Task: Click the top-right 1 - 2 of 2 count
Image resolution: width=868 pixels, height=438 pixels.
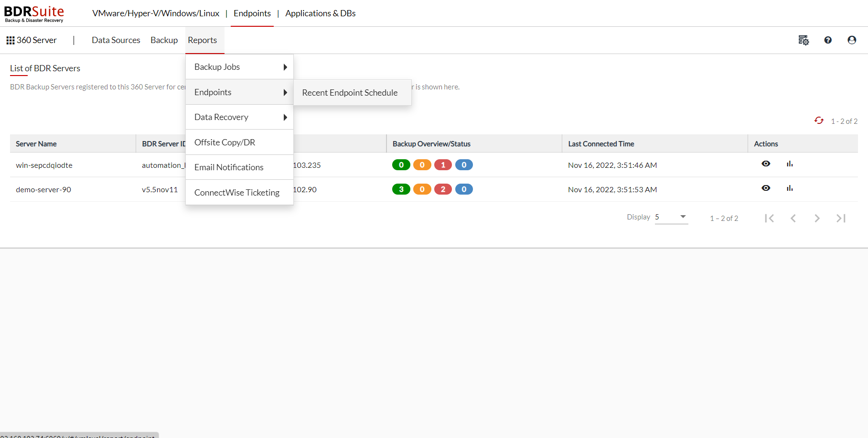Action: [x=844, y=121]
